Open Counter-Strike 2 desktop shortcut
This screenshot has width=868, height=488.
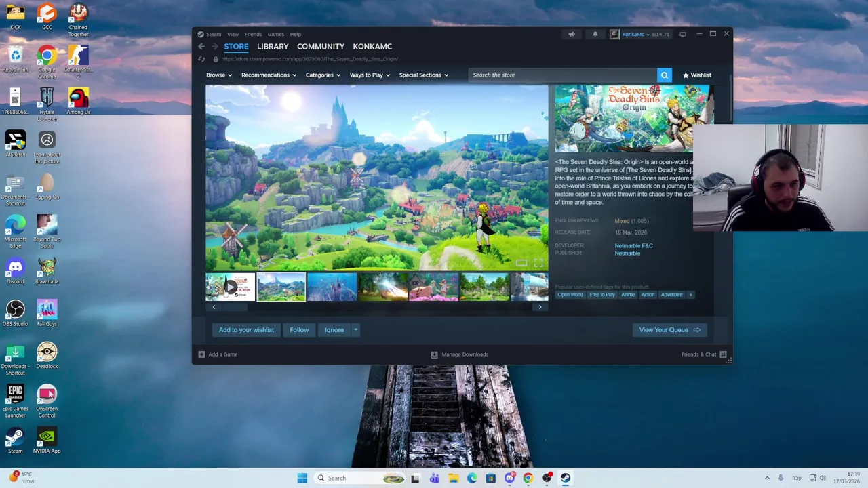coord(78,62)
